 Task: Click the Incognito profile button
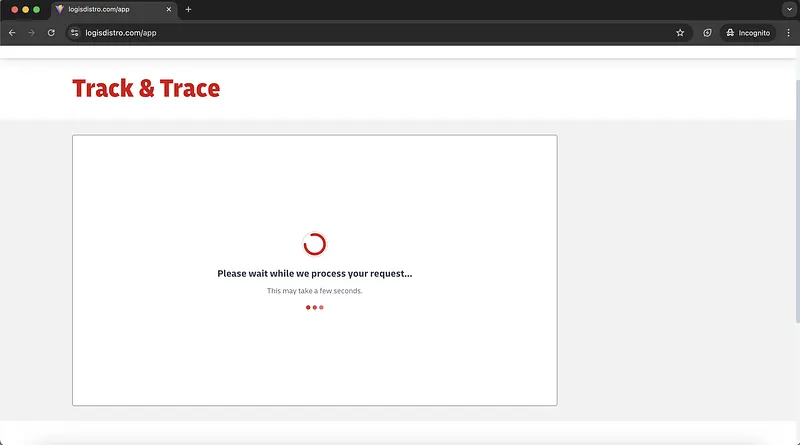tap(748, 33)
